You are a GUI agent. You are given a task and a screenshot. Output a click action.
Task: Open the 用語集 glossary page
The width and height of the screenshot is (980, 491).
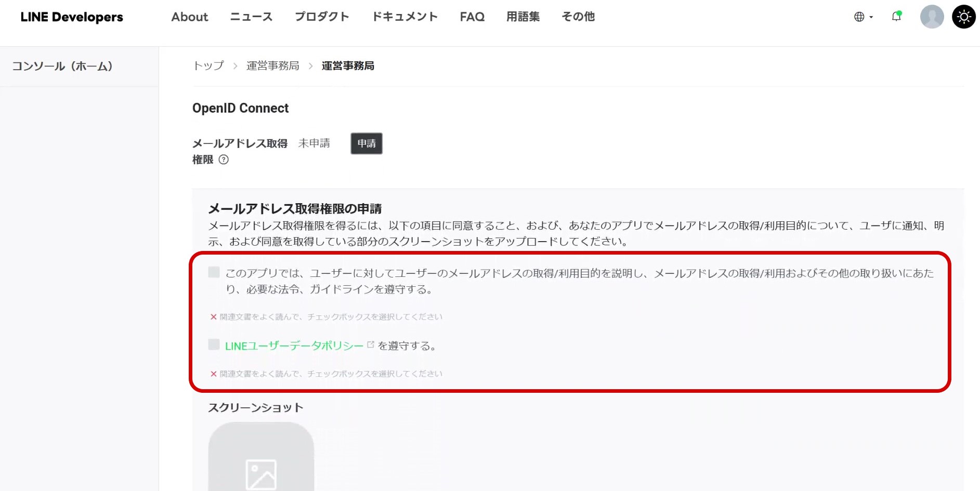523,17
